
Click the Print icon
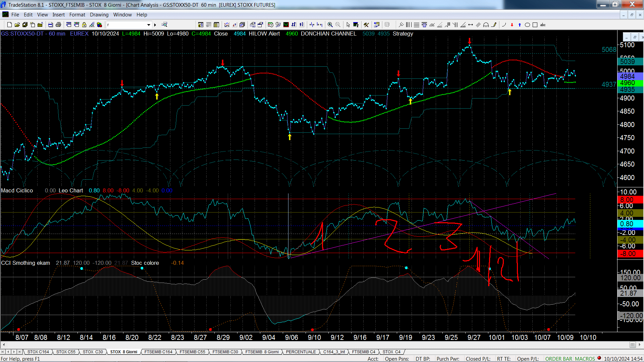[x=58, y=24]
